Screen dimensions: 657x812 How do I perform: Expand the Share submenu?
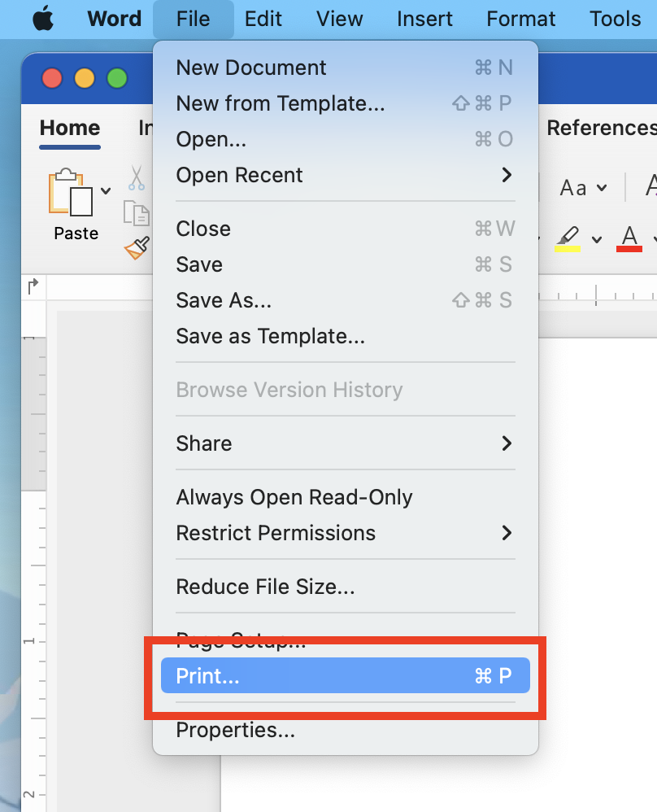point(346,443)
